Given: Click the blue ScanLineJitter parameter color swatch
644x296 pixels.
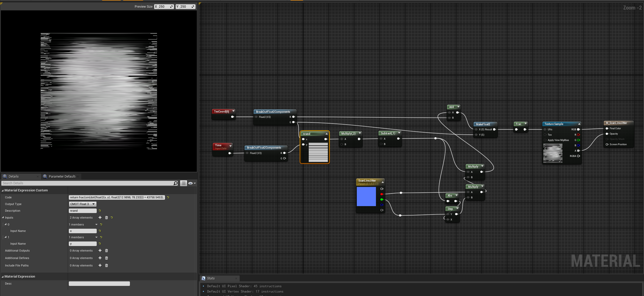Looking at the screenshot, I should (367, 197).
